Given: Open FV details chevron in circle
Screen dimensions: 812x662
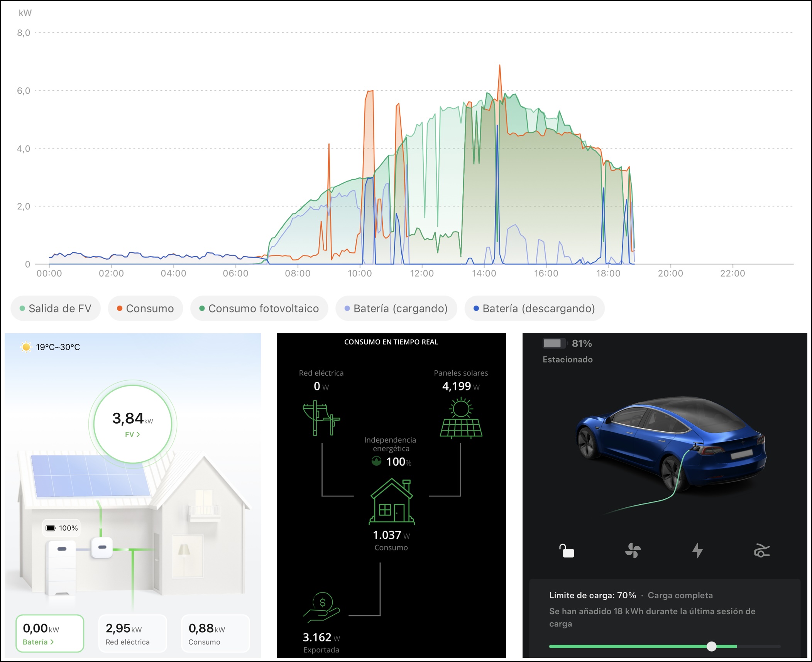Looking at the screenshot, I should coord(132,434).
